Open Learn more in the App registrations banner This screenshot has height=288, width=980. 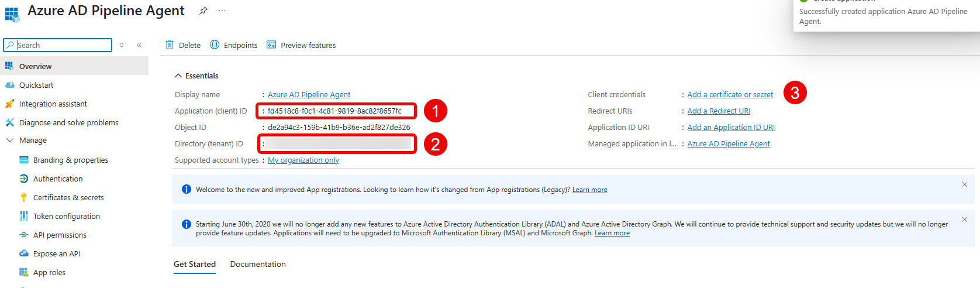point(589,190)
